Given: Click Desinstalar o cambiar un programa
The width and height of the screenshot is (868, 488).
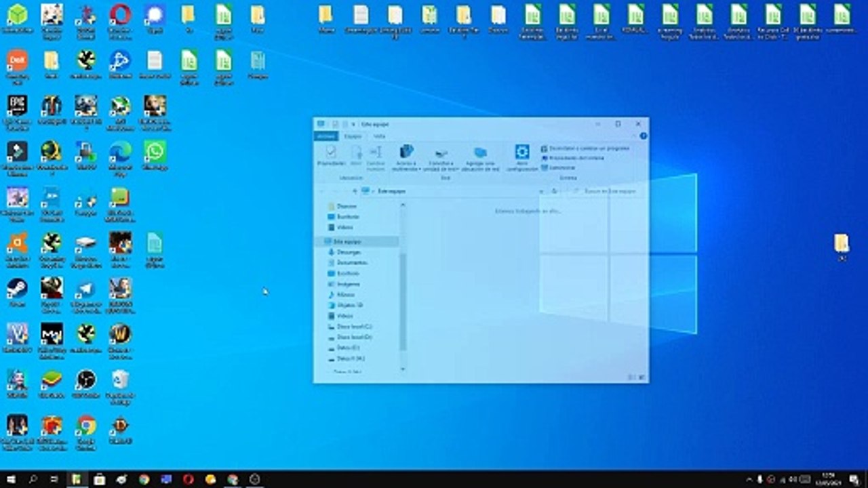Looking at the screenshot, I should pos(586,148).
